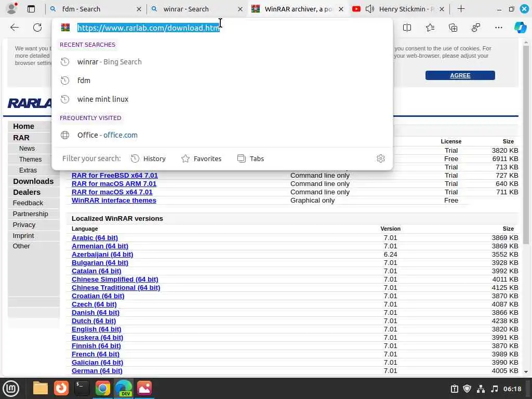This screenshot has height=399, width=532.
Task: Open Extras in the site sidebar
Action: [28, 170]
